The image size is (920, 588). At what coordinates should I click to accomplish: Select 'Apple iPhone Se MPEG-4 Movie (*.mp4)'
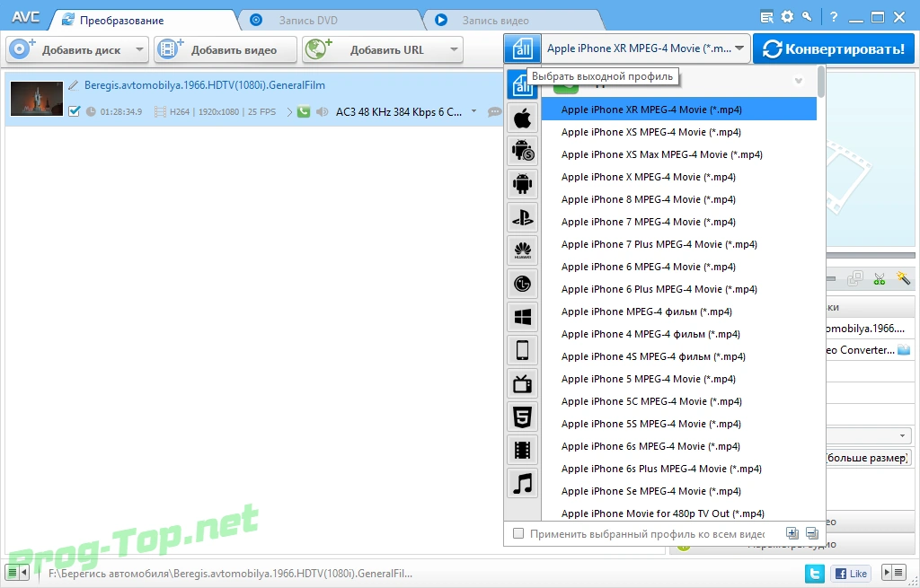[679, 491]
